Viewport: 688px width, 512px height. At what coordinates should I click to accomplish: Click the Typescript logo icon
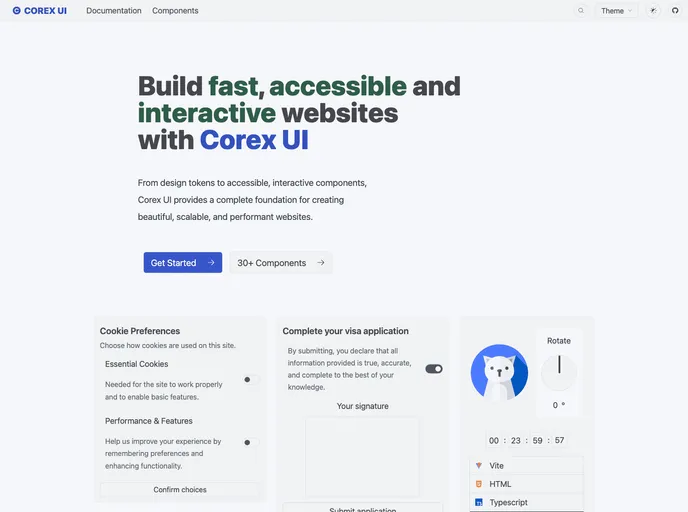point(479,502)
